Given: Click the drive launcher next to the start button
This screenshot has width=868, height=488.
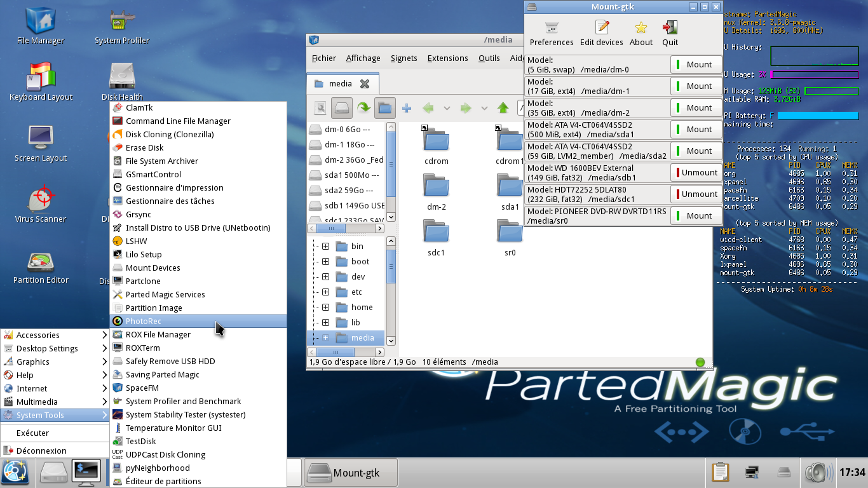Looking at the screenshot, I should click(53, 472).
